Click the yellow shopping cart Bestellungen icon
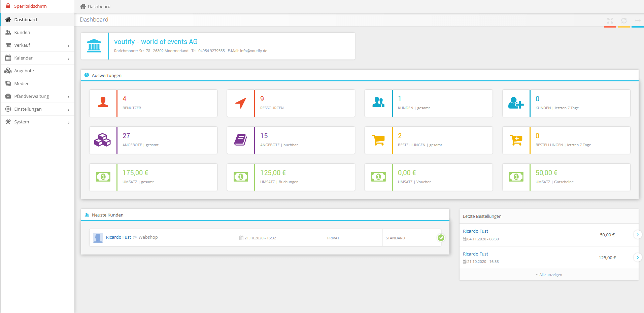 point(378,140)
